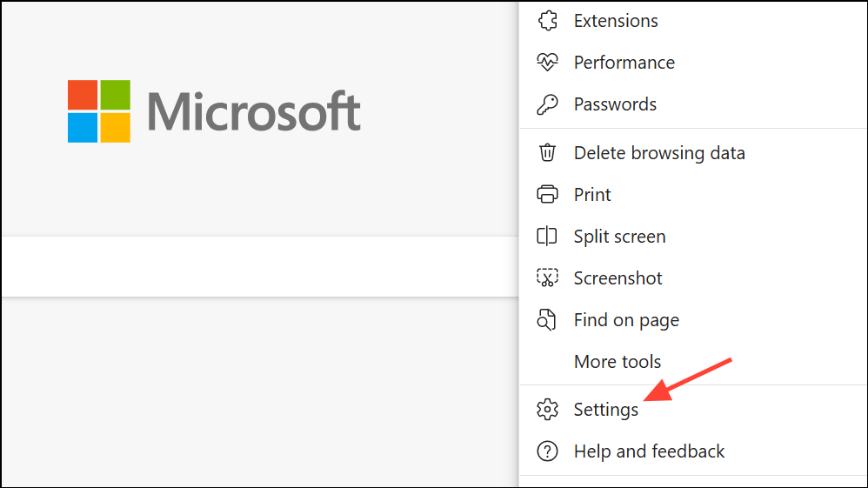Click the Passwords key icon
Screen dimensions: 868x488
pos(547,104)
